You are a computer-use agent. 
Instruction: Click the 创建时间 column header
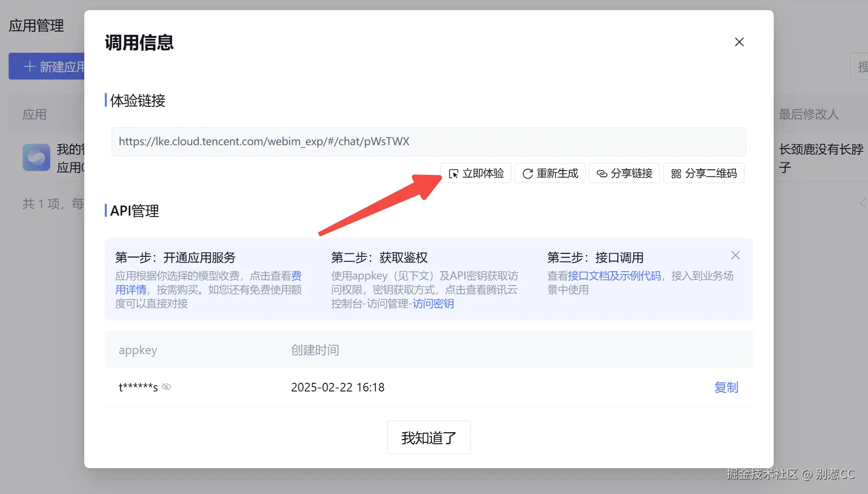315,350
